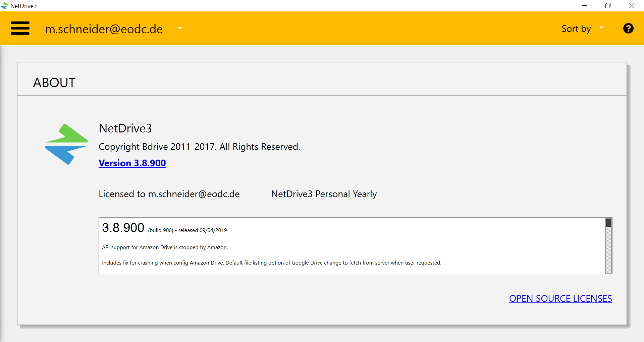The width and height of the screenshot is (644, 342).
Task: Click the m.schneider@eodc.de account name in header
Action: [104, 29]
